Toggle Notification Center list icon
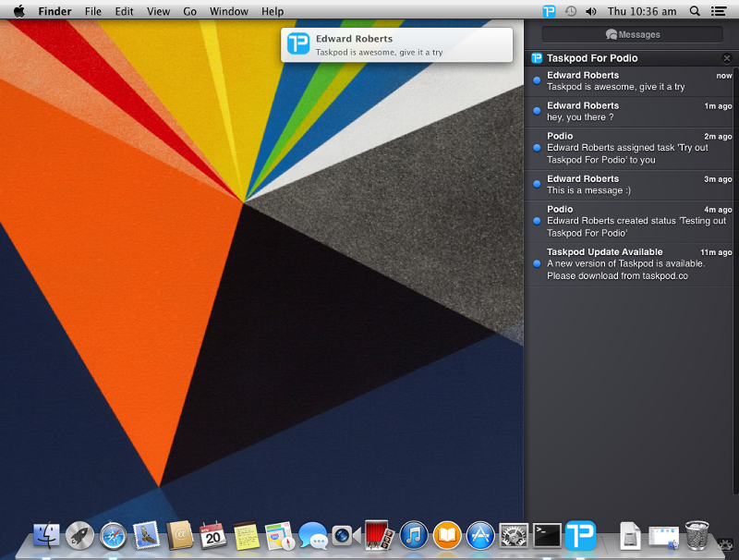The height and width of the screenshot is (560, 739). coord(720,11)
